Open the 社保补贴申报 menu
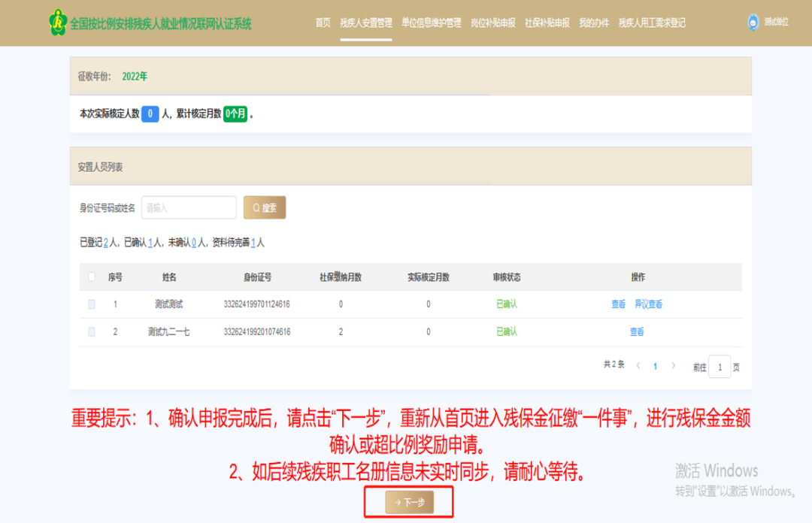 (547, 23)
